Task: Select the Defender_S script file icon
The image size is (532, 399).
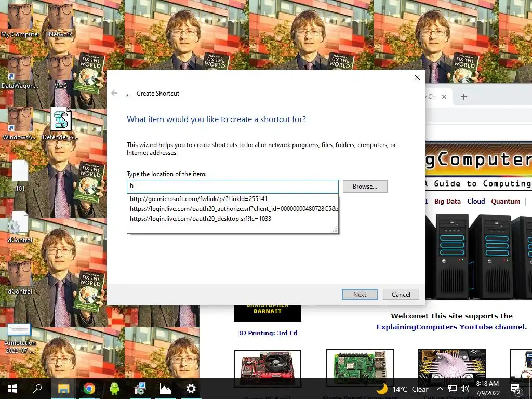Action: click(61, 123)
